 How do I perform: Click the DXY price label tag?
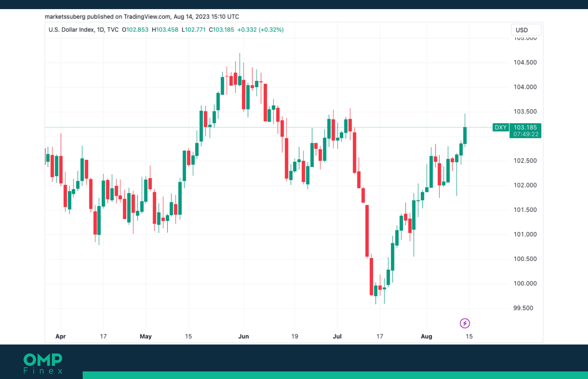pyautogui.click(x=500, y=127)
